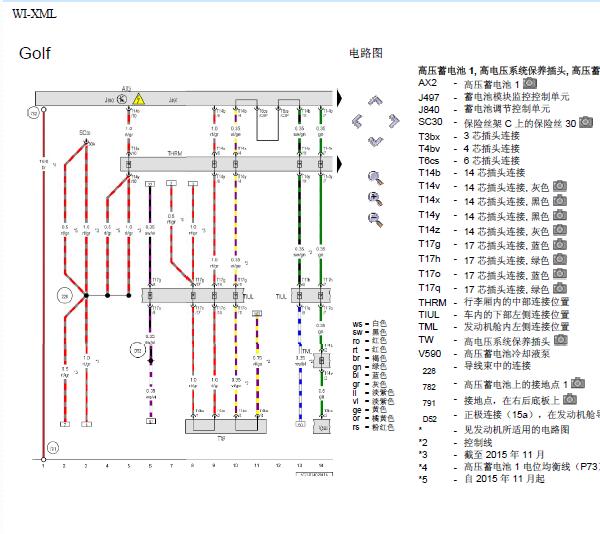Zoom out with the minus magnifier
This screenshot has height=534, width=600.
coord(375,219)
